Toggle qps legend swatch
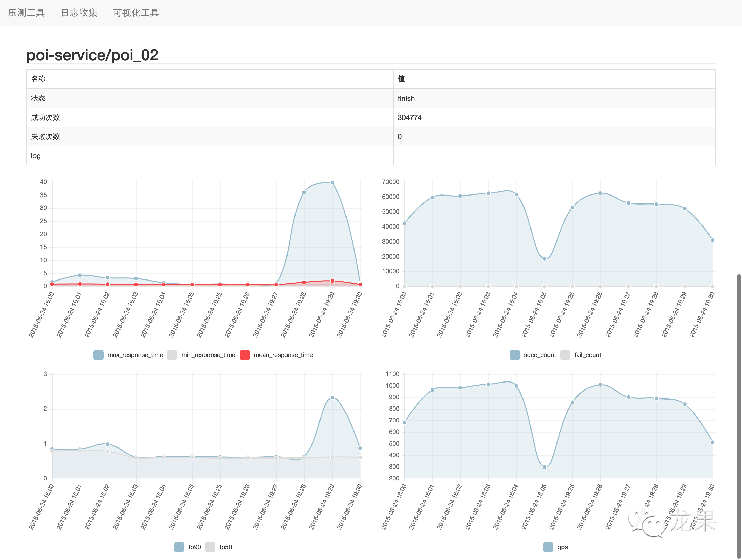742x560 pixels. [x=548, y=547]
